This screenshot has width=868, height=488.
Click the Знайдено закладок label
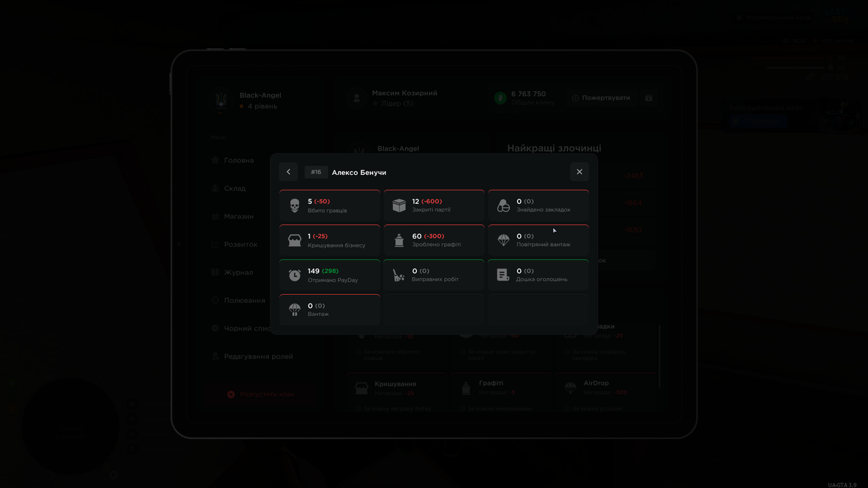click(543, 210)
